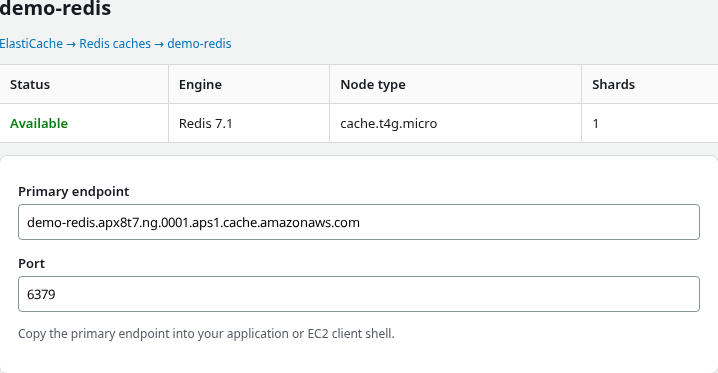Open the demo-redis breadcrumb link
Screen dimensions: 718x373
[x=199, y=43]
